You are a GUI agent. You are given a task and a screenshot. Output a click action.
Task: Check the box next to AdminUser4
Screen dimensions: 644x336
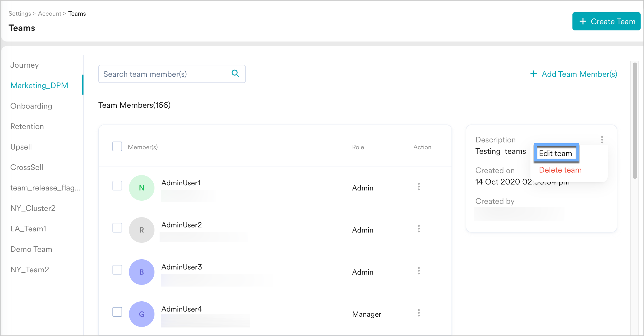click(117, 312)
